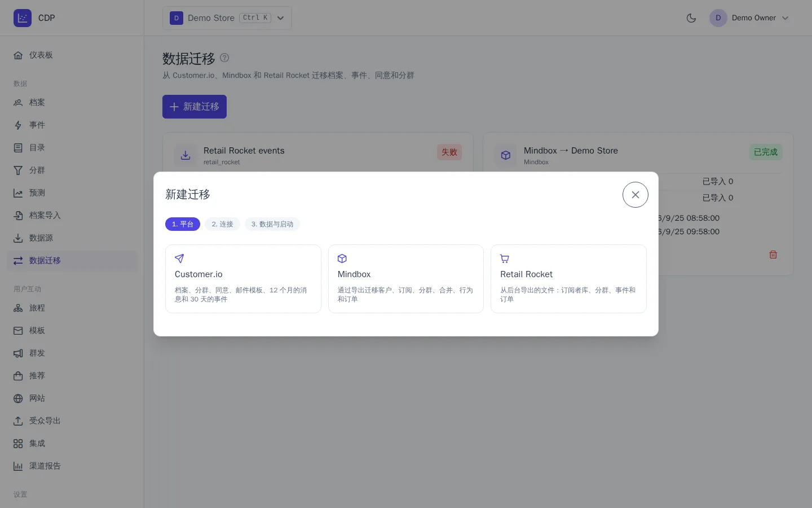Image resolution: width=812 pixels, height=508 pixels.
Task: Close the 新建迁移 dialog
Action: 636,195
